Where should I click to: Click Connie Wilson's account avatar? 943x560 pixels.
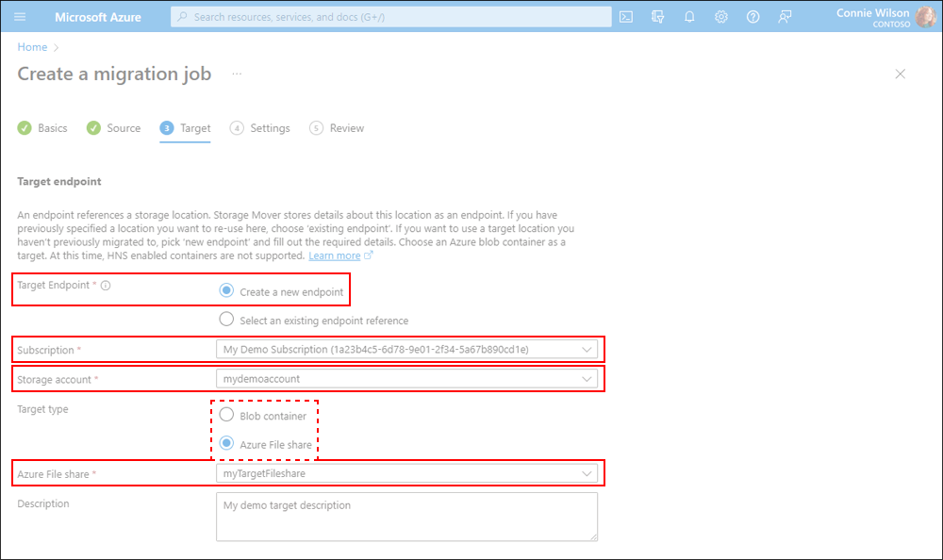[x=925, y=17]
